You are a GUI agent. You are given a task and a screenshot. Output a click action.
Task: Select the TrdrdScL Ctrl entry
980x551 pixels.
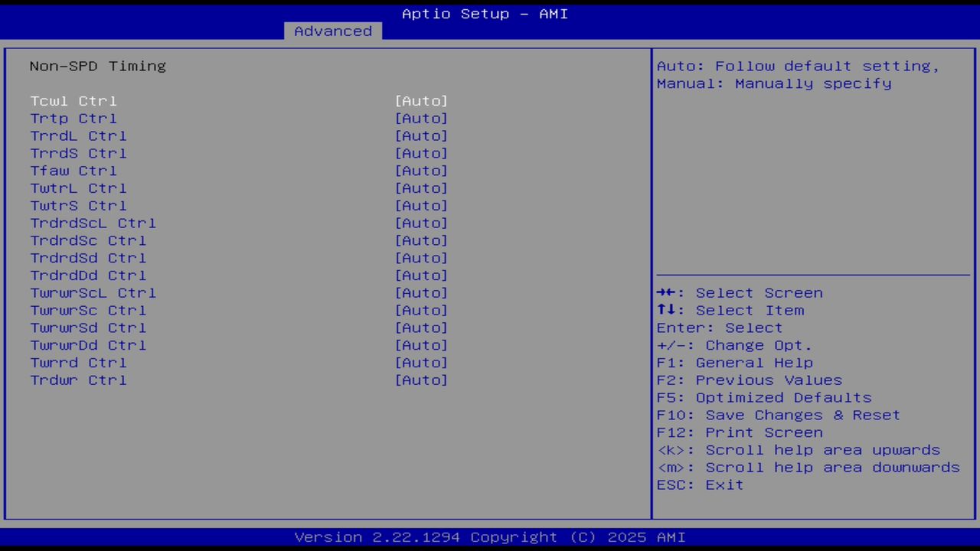[x=421, y=223]
